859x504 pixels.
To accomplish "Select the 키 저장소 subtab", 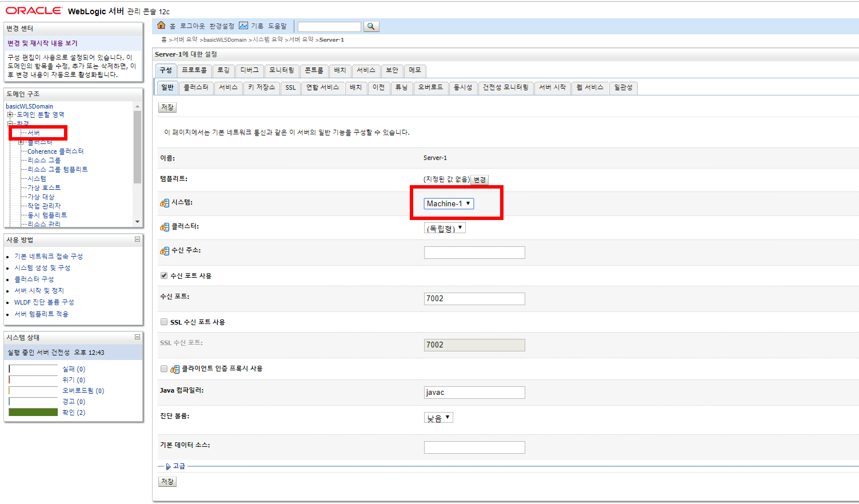I will click(x=262, y=87).
